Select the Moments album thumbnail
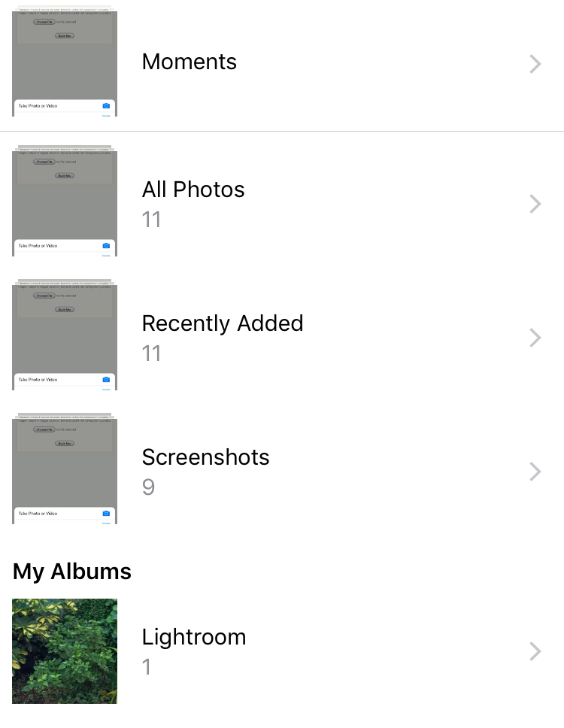The width and height of the screenshot is (564, 728). tap(65, 61)
